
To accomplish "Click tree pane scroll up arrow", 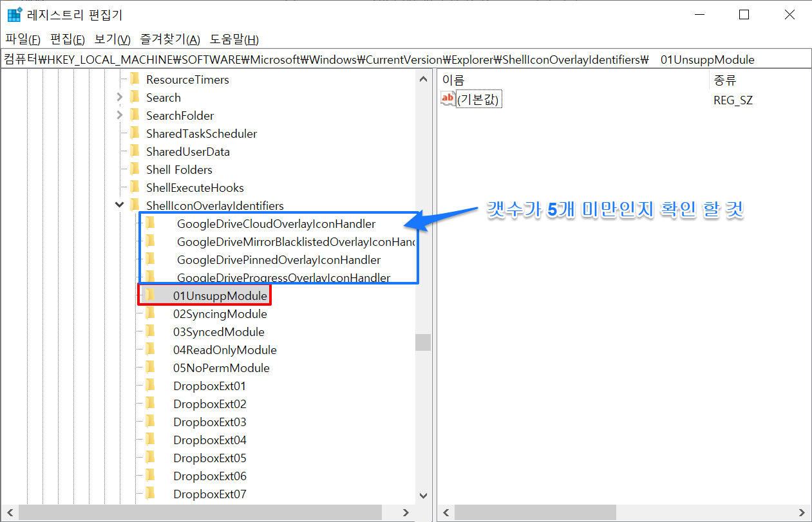I will (423, 79).
